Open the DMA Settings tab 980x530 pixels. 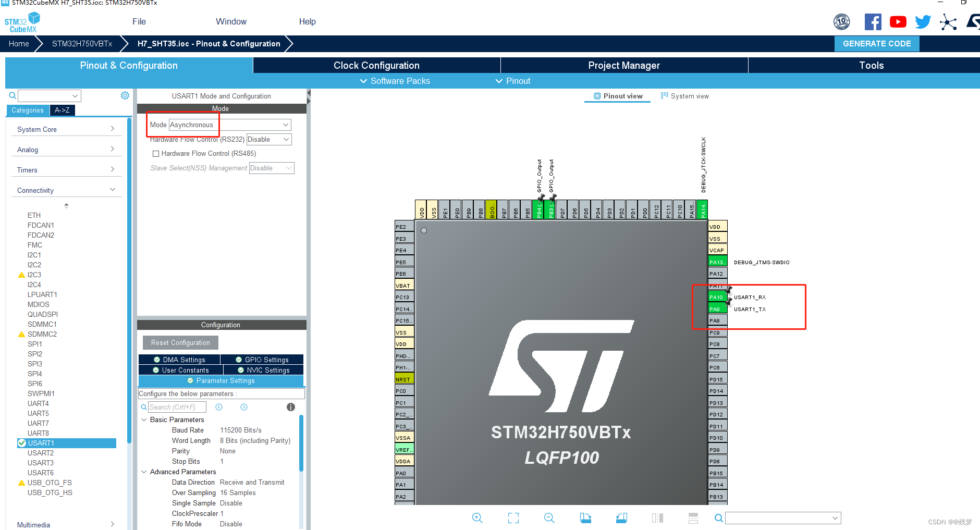179,360
